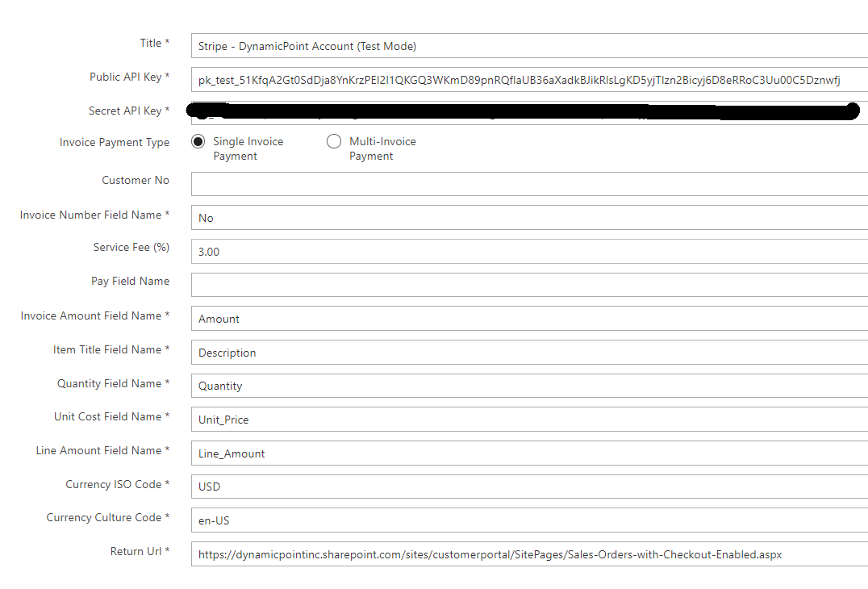Click the 'Service Fee (%)' label
Image resolution: width=868 pixels, height=589 pixels.
coord(131,248)
